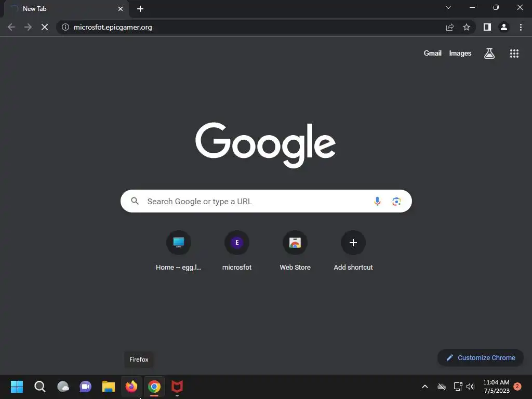532x399 pixels.
Task: Open File Explorer from taskbar
Action: [109, 387]
